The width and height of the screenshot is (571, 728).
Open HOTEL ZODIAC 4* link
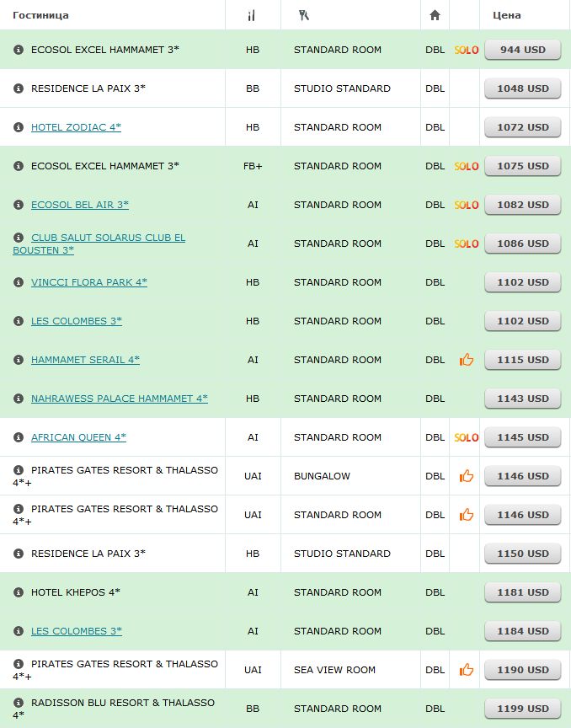(x=76, y=127)
